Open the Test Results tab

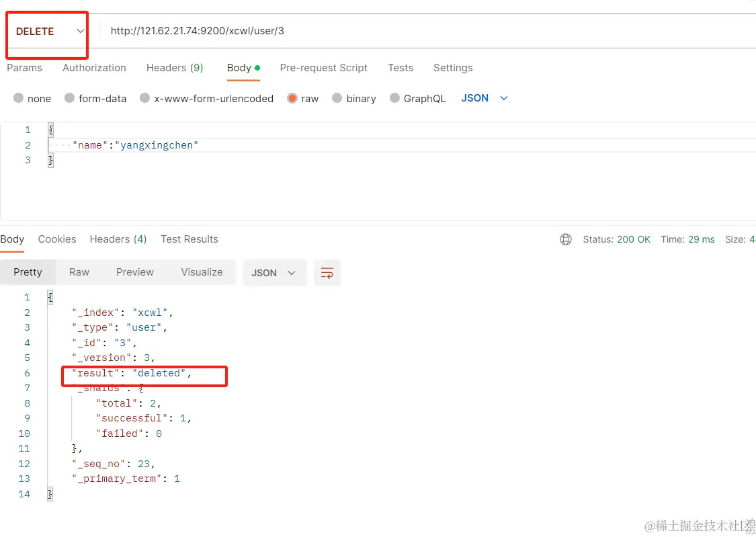[x=190, y=239]
